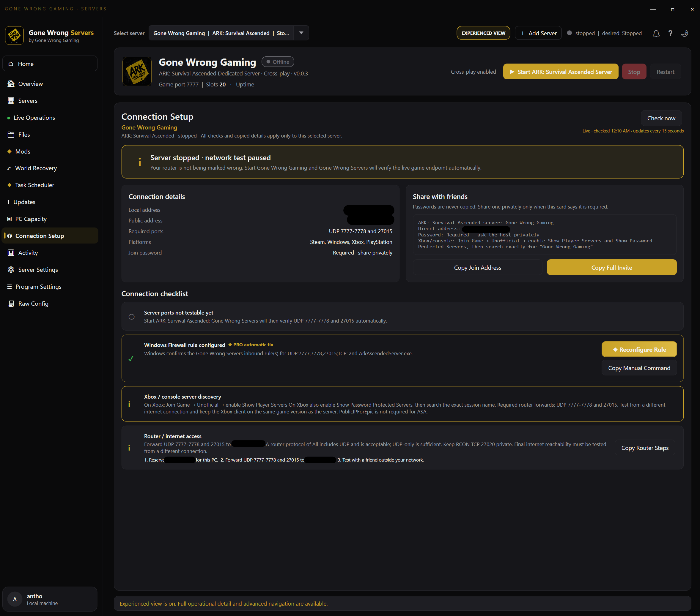Click the World Recovery icon
Image resolution: width=700 pixels, height=616 pixels.
pyautogui.click(x=9, y=168)
